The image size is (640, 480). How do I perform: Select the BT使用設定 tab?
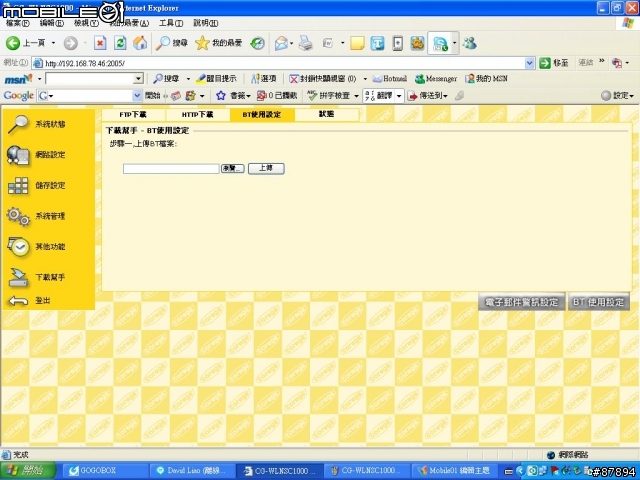tap(262, 115)
